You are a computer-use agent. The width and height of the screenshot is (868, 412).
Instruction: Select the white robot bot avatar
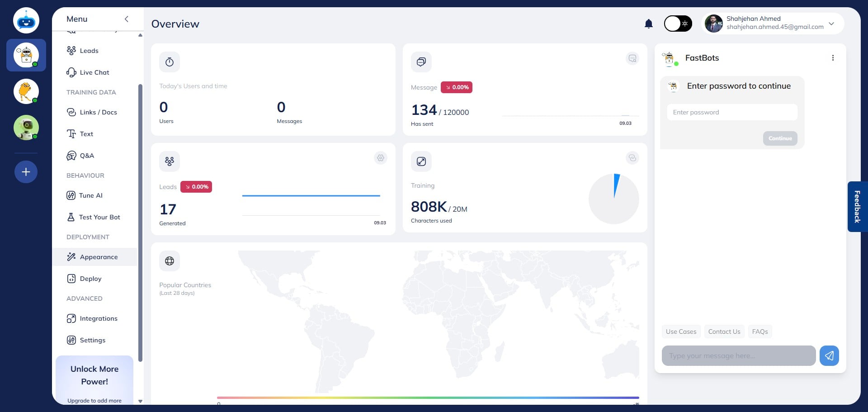pyautogui.click(x=26, y=55)
